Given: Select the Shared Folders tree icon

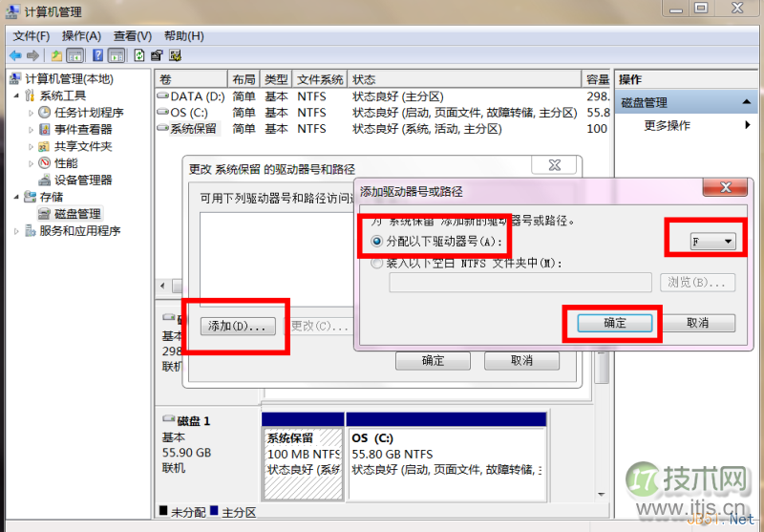Looking at the screenshot, I should tap(44, 146).
